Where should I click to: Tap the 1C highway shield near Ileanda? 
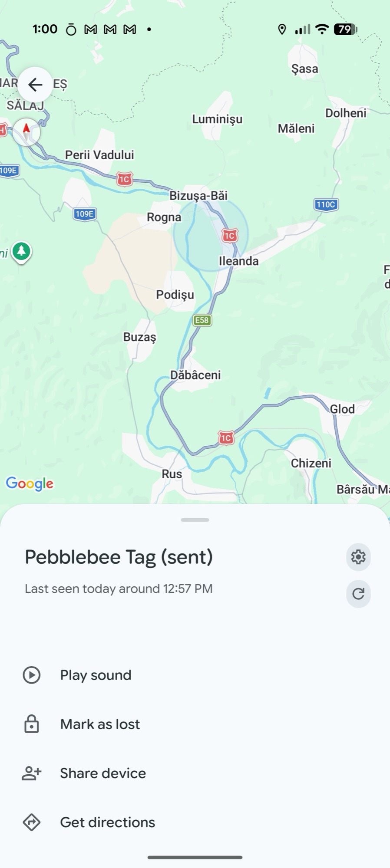click(x=230, y=235)
